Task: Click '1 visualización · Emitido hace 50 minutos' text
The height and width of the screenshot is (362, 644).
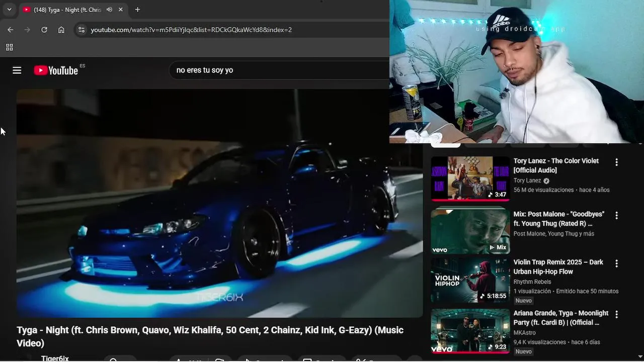Action: tap(566, 291)
